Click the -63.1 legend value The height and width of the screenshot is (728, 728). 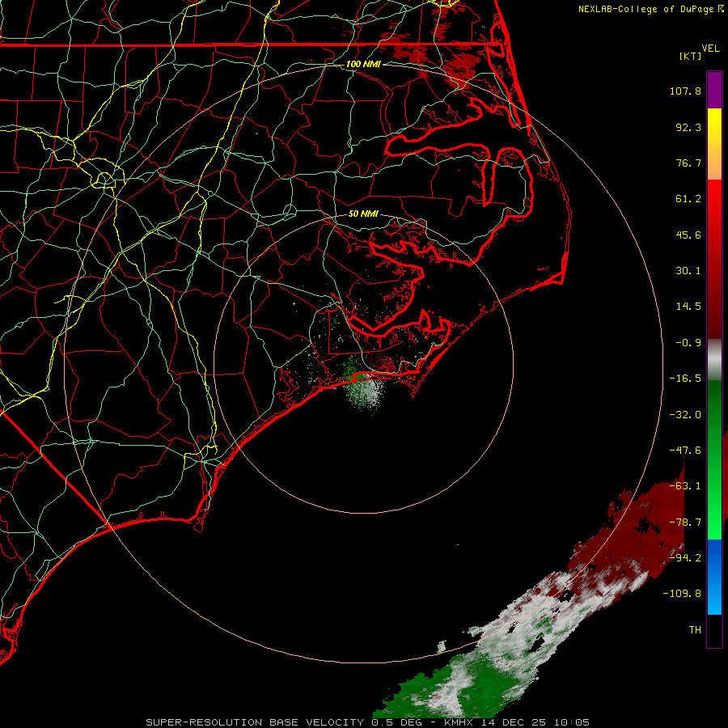pyautogui.click(x=685, y=486)
